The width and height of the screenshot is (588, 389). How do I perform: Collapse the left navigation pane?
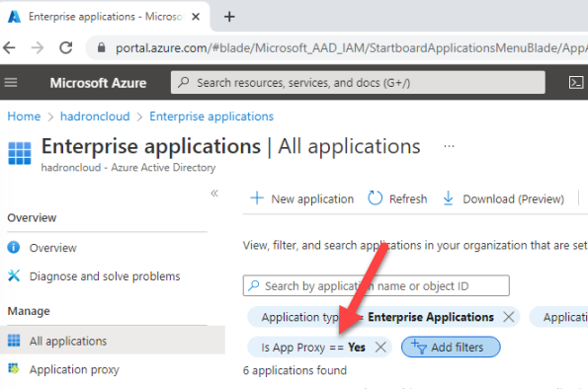click(214, 194)
